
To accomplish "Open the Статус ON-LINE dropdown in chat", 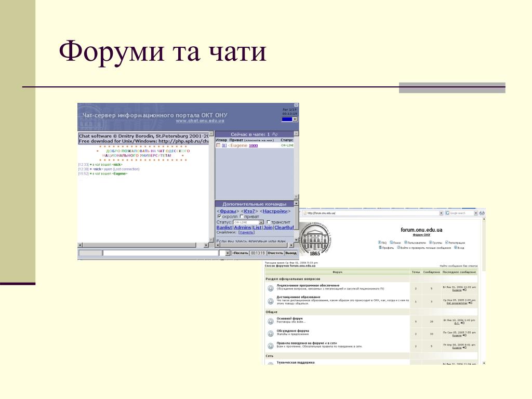I will point(248,222).
